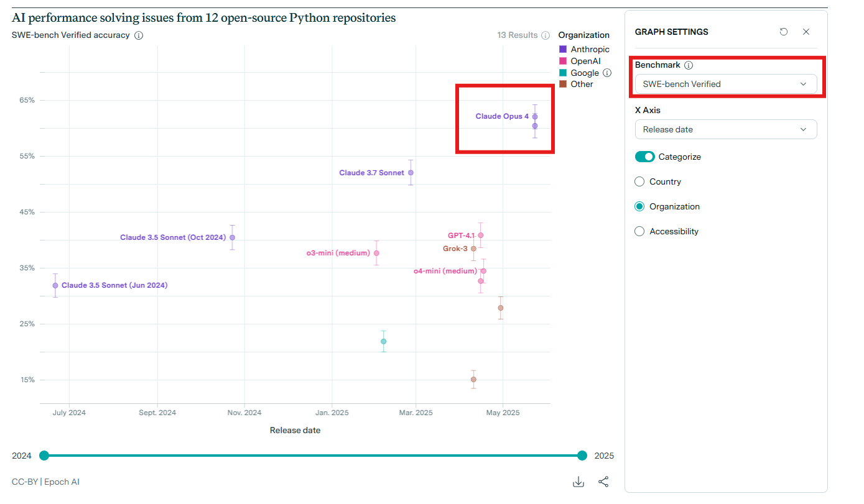Click the May 2025 axis label
Screen dimensions: 864x504
click(x=503, y=413)
